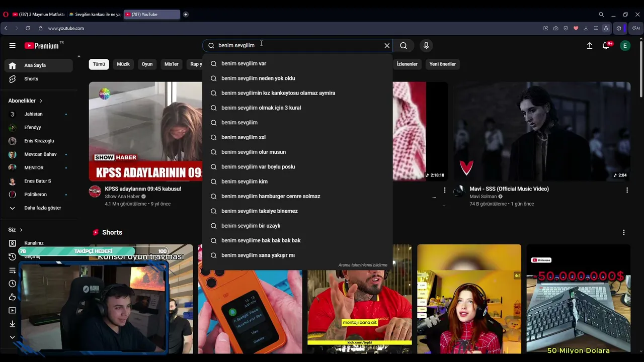This screenshot has width=644, height=362.
Task: Switch to the Sevgilim kankası browser tab
Action: (x=95, y=15)
